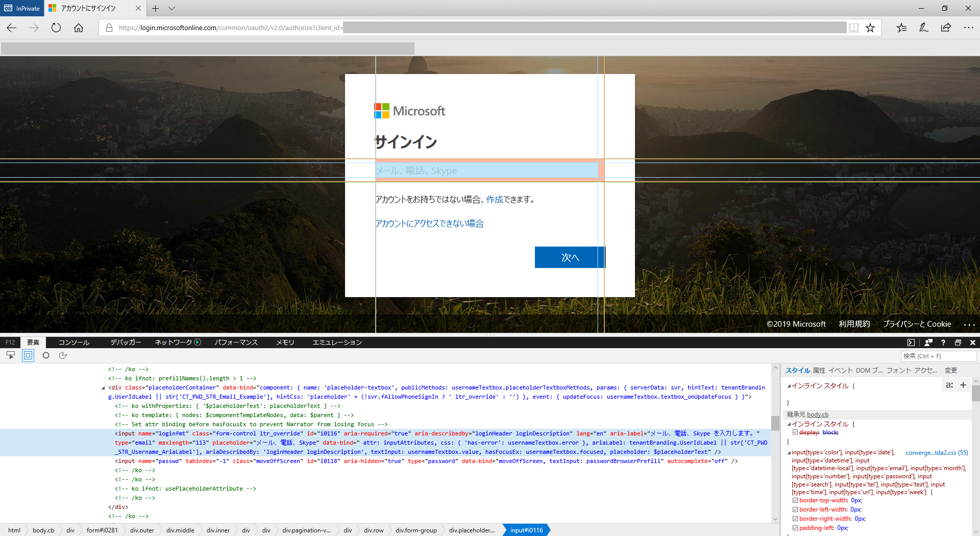Select form#i0281 in the DOM breadcrumb
The image size is (980, 536).
click(102, 530)
